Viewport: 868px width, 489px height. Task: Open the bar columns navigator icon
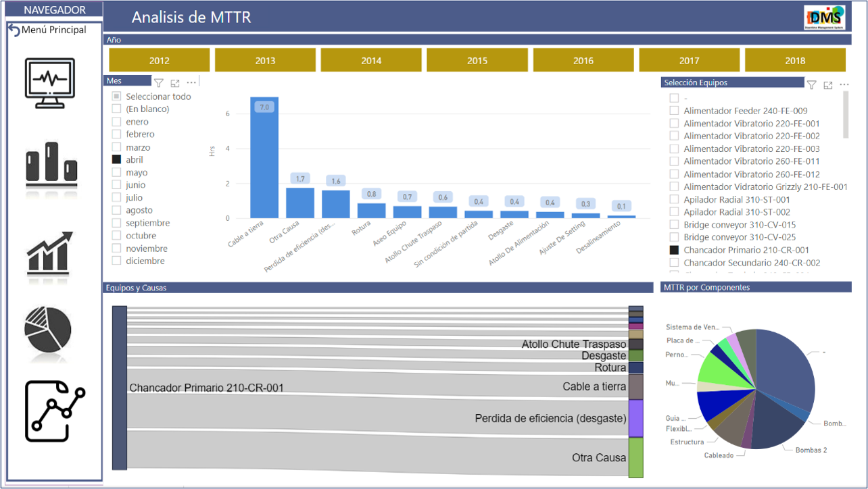click(x=52, y=166)
